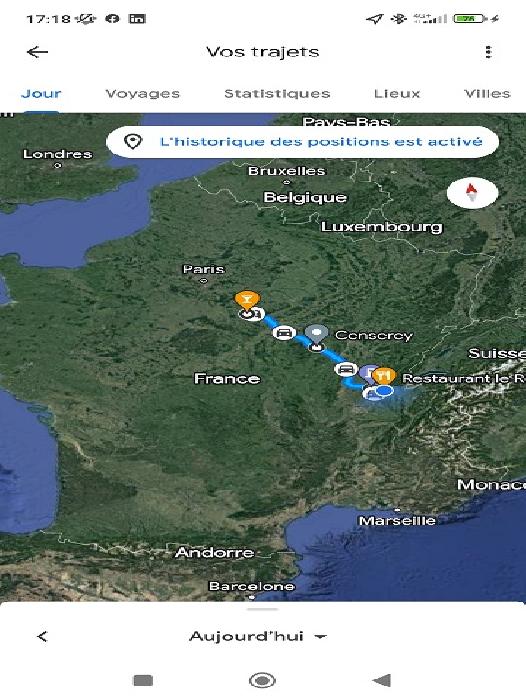
Task: Go to the Lieux tab
Action: tap(397, 94)
